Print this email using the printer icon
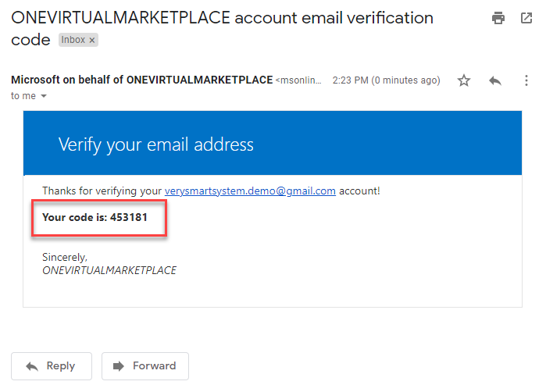Screen dimensions: 546x392 click(498, 18)
